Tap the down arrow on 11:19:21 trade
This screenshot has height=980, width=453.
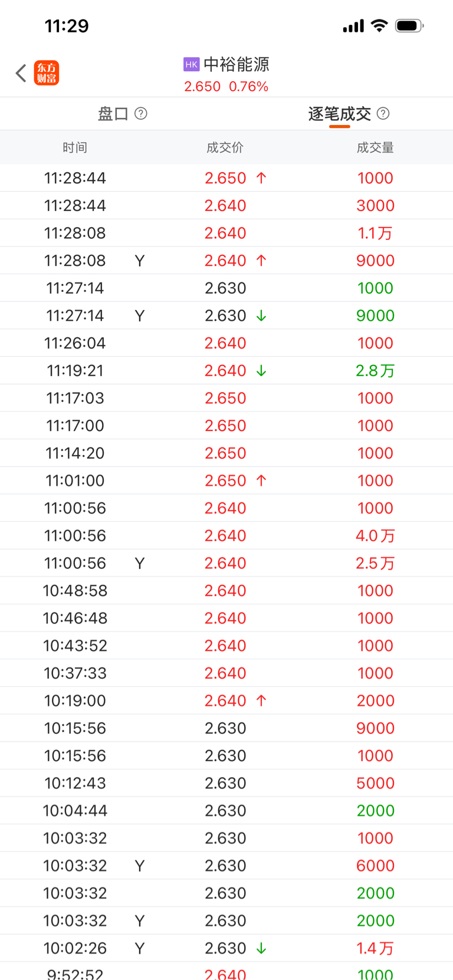tap(261, 371)
